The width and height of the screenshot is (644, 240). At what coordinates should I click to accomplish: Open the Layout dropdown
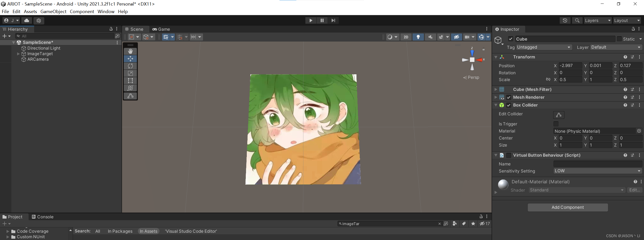[627, 20]
